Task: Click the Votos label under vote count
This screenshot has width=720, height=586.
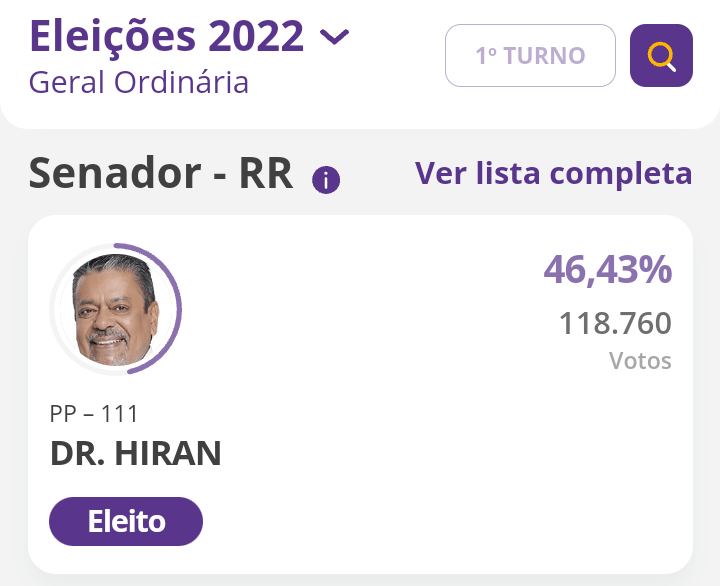Action: (640, 360)
